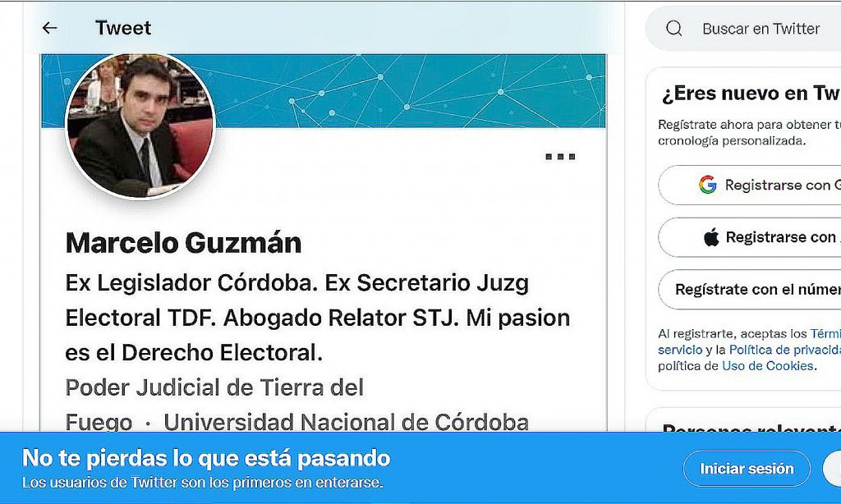
Task: Click the white button beside Iniciar sesión
Action: coord(832,469)
